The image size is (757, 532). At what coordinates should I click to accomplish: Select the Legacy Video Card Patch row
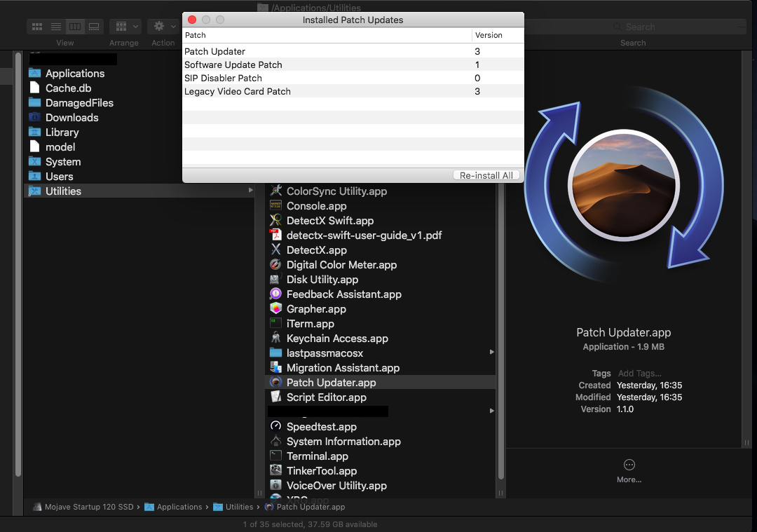coord(353,91)
